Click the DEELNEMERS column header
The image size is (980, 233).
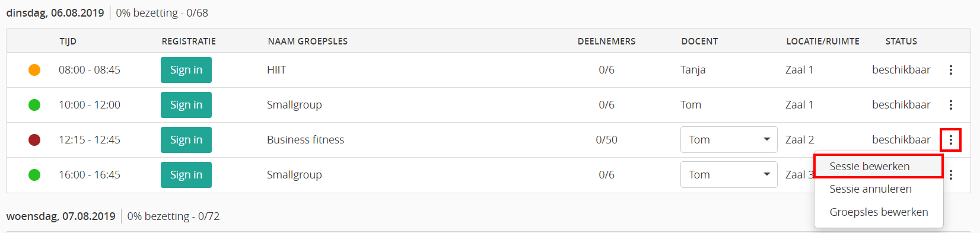pyautogui.click(x=606, y=42)
